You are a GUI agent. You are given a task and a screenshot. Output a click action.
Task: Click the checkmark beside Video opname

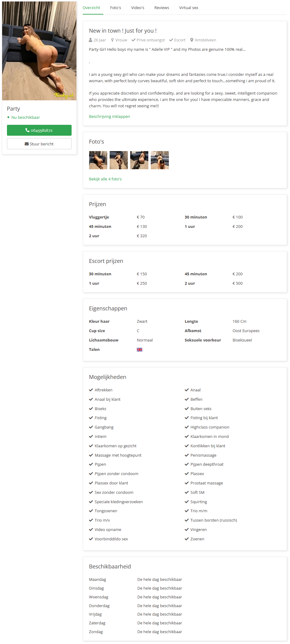[91, 529]
